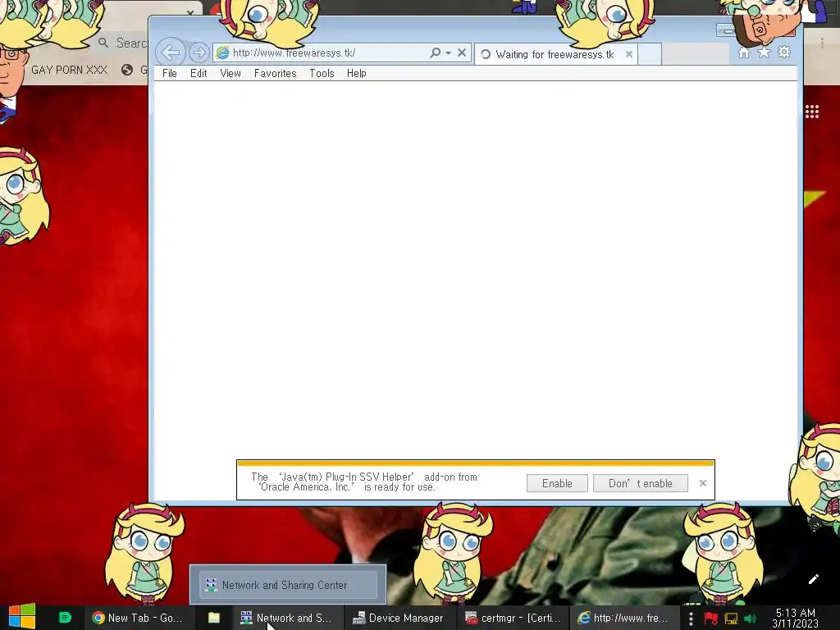Select the Network and Sharing Center preview

tap(288, 584)
